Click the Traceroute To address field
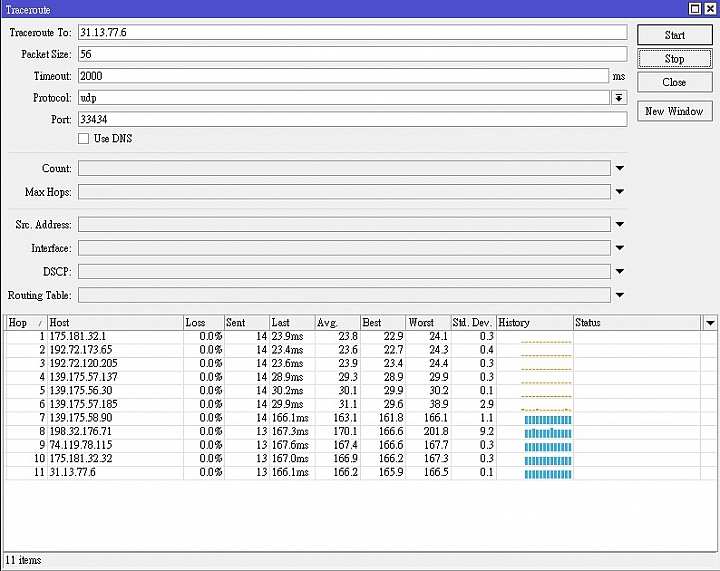 tap(352, 32)
